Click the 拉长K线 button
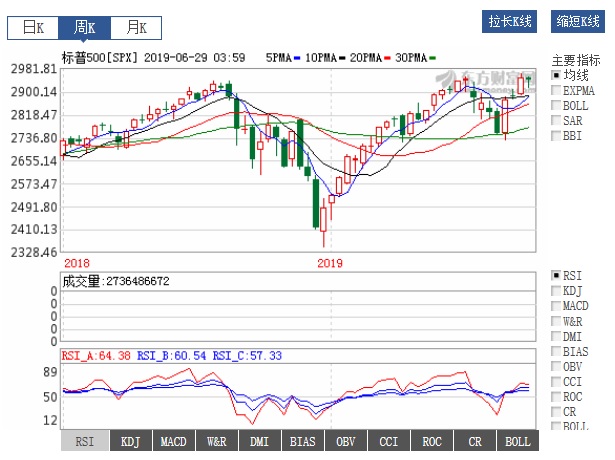 coord(510,22)
